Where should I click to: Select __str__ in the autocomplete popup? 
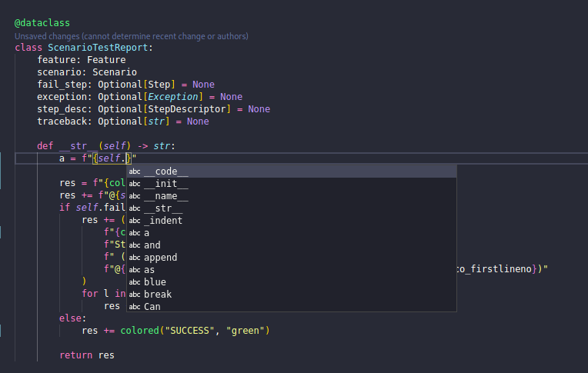[x=292, y=208]
